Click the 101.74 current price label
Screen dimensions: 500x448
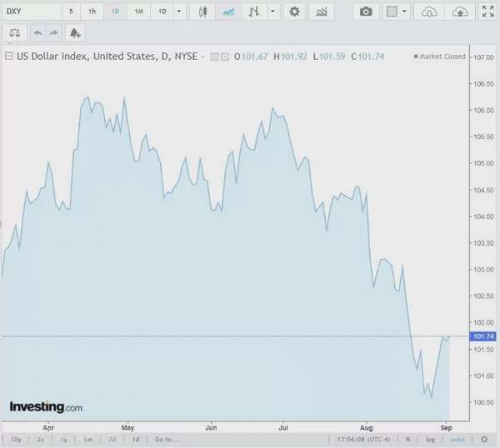pos(482,336)
